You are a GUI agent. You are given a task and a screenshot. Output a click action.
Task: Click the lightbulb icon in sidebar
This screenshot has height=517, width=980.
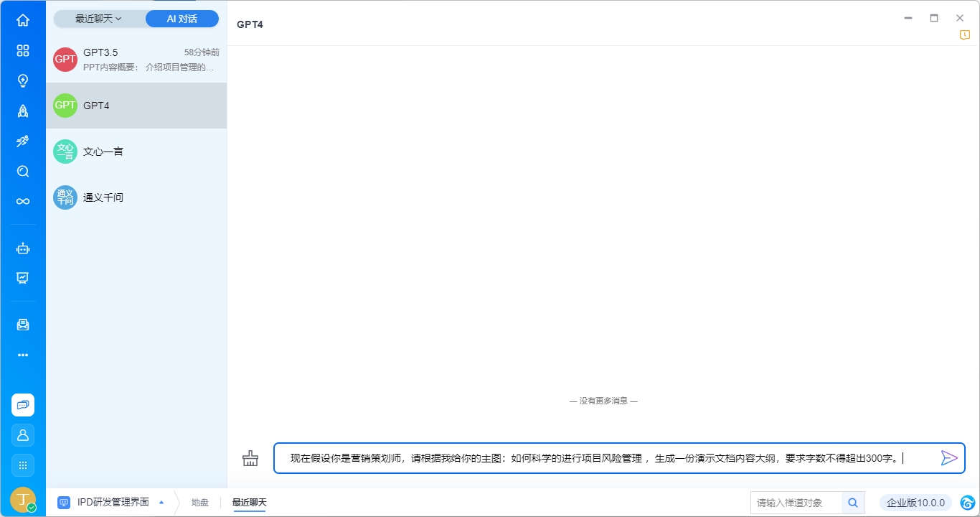(23, 80)
